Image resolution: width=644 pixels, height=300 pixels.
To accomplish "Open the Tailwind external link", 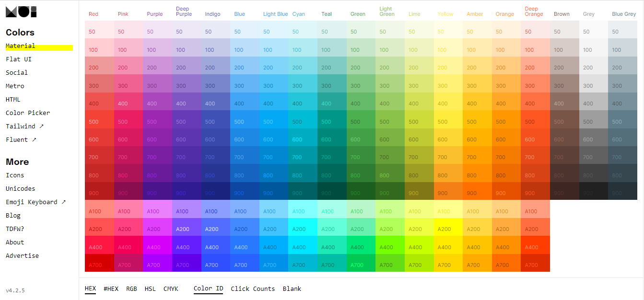I will click(x=24, y=127).
